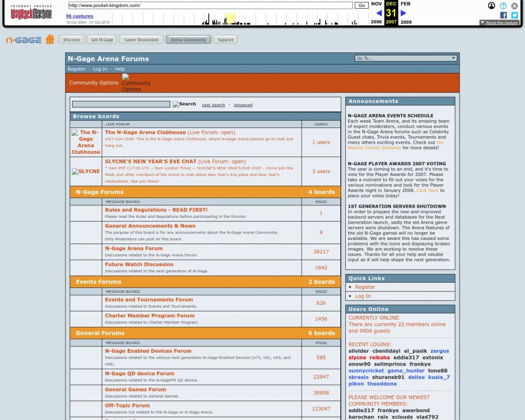Open user reiksha profile
This screenshot has height=420, width=525.
379,358
